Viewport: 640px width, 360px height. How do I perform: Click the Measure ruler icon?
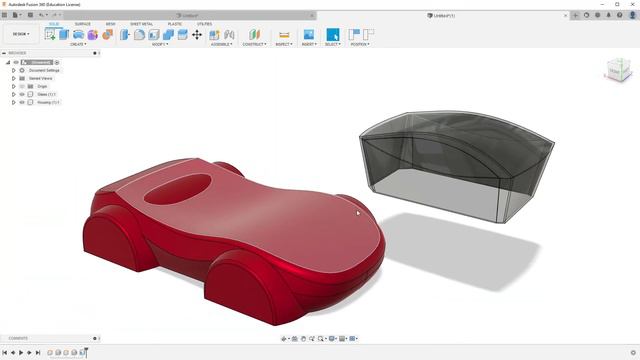tap(284, 35)
